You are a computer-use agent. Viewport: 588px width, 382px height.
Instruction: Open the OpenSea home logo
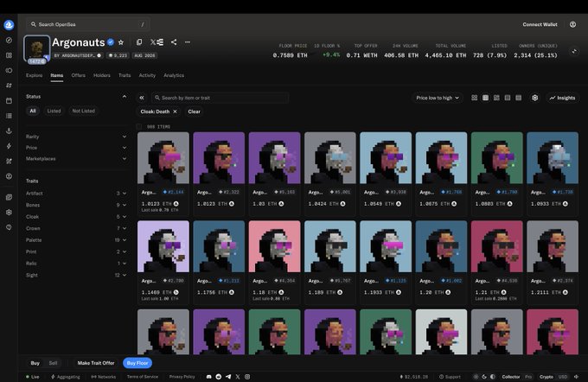(x=9, y=25)
